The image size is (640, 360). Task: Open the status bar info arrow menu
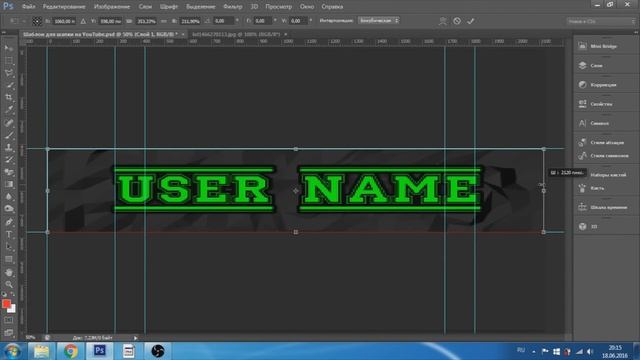pos(136,338)
